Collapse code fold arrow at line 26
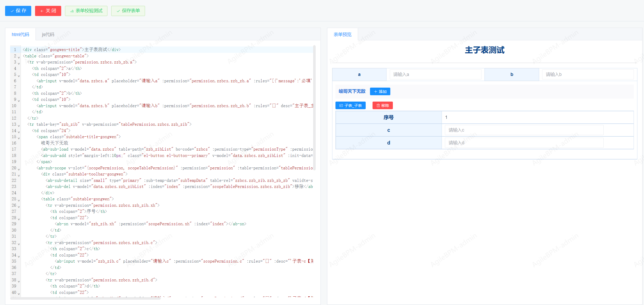644x305 pixels. coord(19,206)
